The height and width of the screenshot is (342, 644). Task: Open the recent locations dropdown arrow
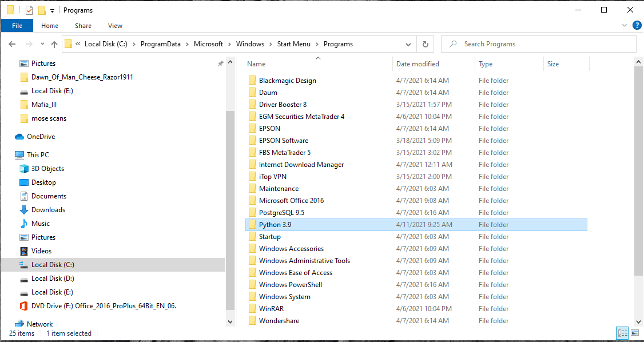point(43,44)
